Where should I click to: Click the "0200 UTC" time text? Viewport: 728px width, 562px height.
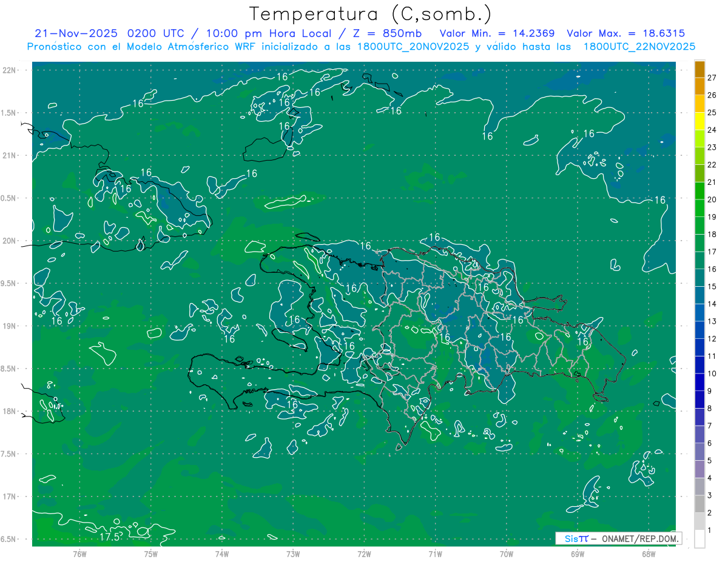(x=158, y=33)
